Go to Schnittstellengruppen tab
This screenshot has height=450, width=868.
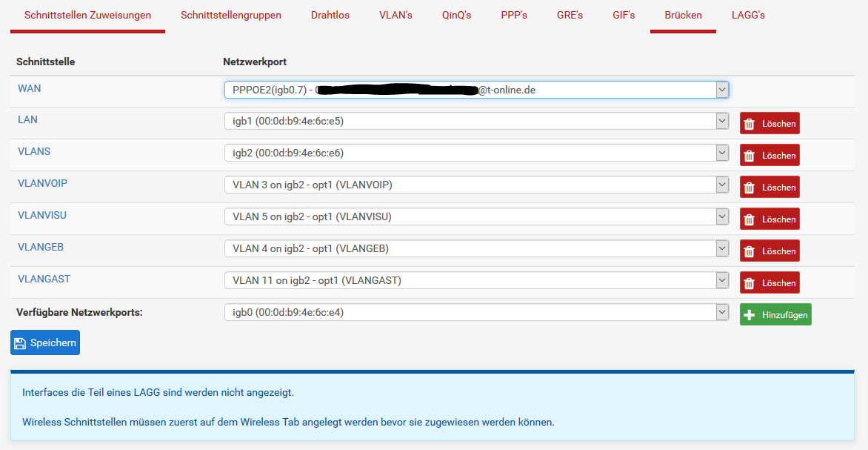coord(231,15)
